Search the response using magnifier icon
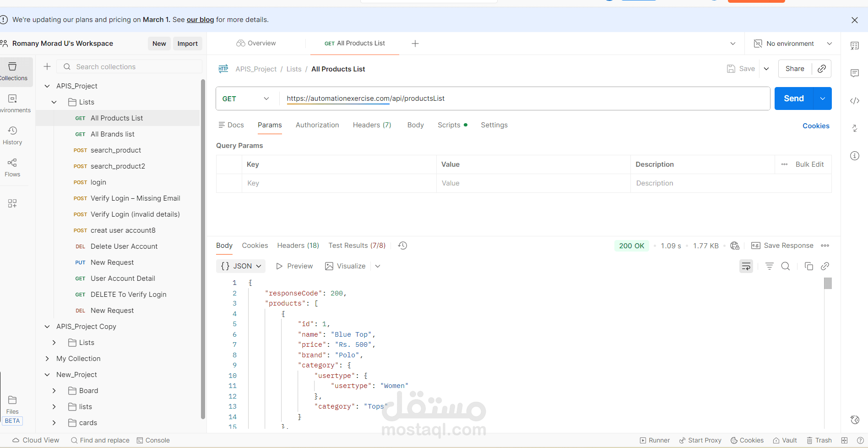Viewport: 868px width, 448px height. [x=786, y=266]
